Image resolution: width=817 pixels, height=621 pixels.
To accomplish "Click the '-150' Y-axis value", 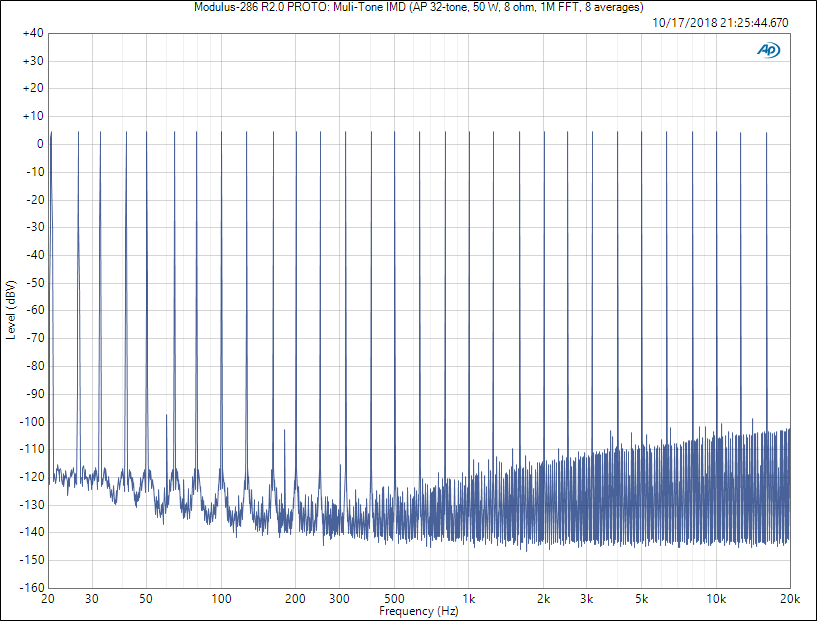I will (32, 560).
